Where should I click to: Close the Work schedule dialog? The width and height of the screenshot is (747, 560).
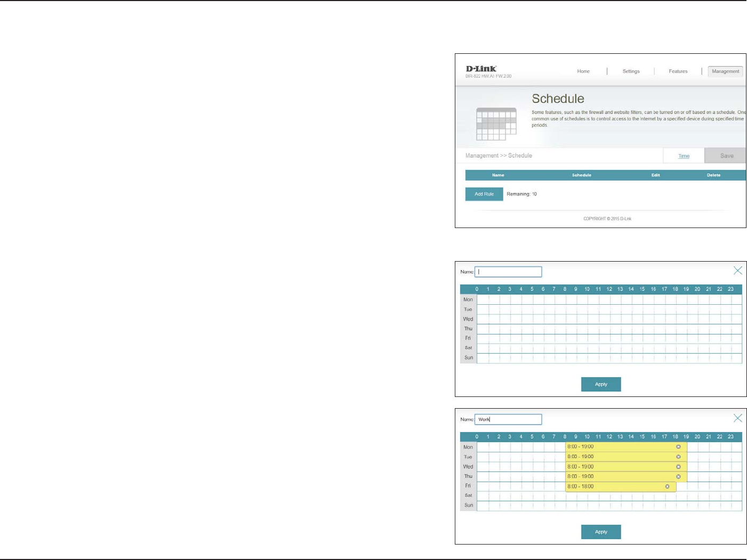click(x=737, y=418)
